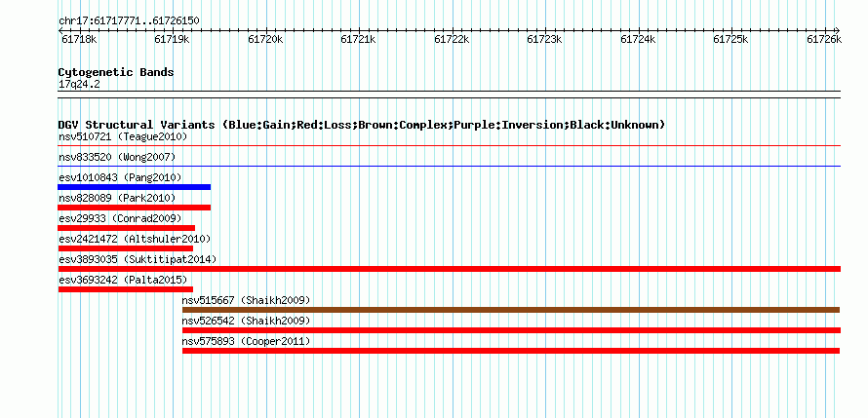868x418 pixels.
Task: Click the DGV Structural Variants track title
Action: (362, 125)
